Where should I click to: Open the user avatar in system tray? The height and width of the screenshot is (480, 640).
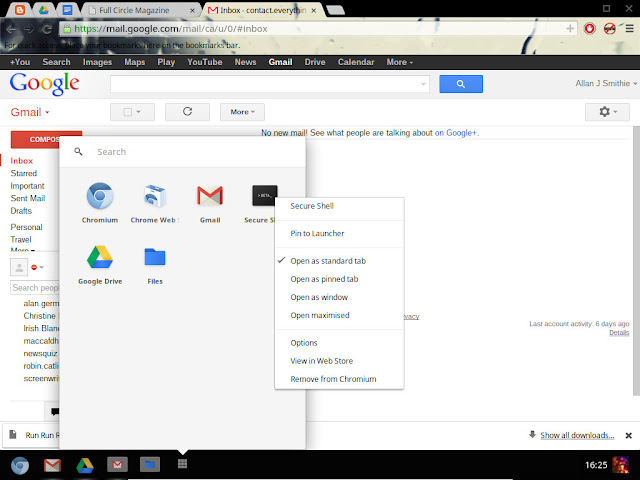620,465
